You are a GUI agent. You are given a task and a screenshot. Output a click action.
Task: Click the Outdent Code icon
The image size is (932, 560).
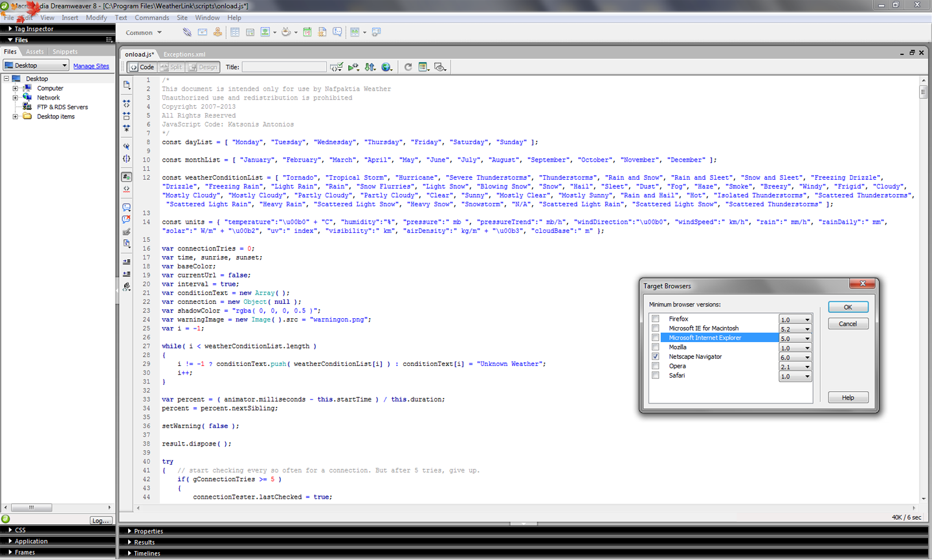click(x=126, y=274)
